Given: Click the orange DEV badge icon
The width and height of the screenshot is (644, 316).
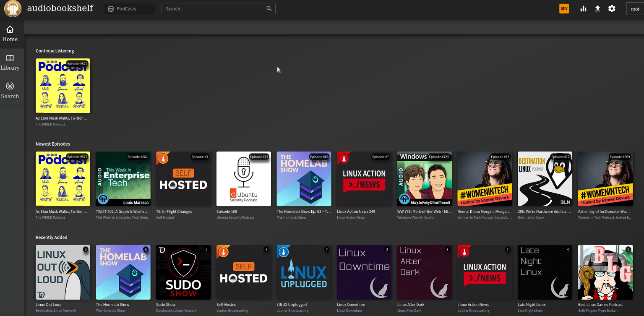Looking at the screenshot, I should 564,8.
